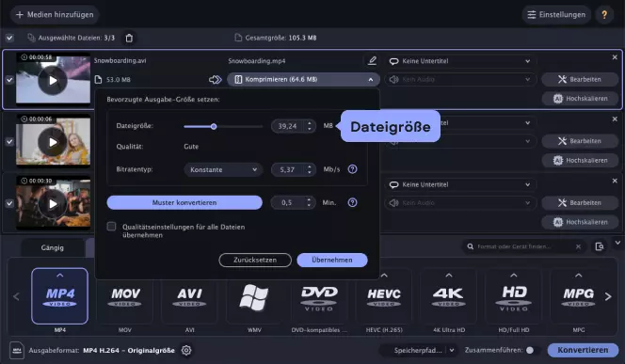
Task: Play the 00:00:06 video thumbnail
Action: click(x=53, y=142)
